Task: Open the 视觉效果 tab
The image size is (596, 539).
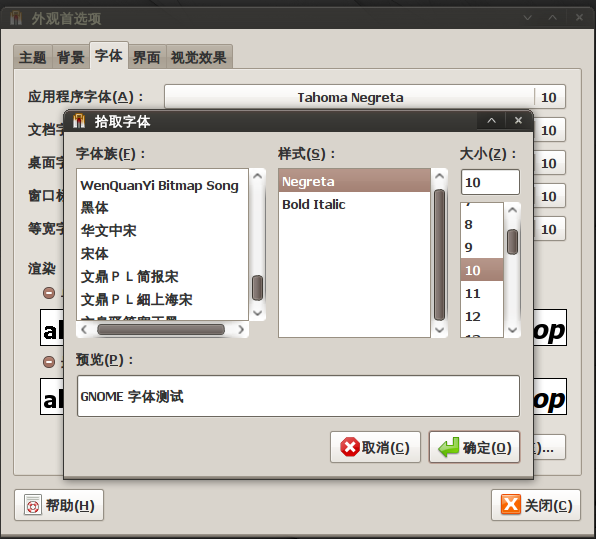Action: [x=199, y=57]
